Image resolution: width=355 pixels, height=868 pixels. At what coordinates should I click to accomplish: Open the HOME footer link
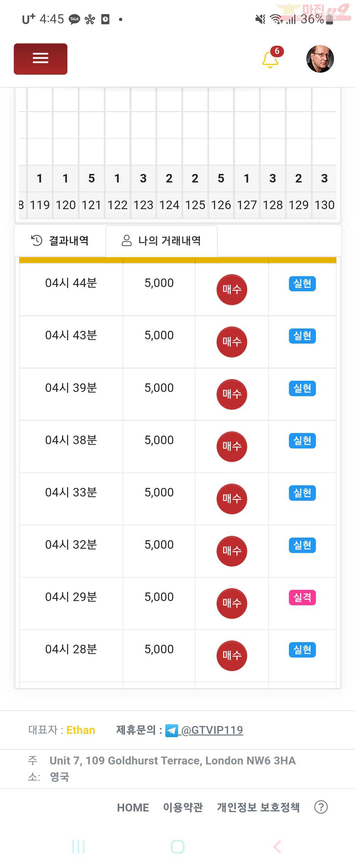tap(133, 808)
